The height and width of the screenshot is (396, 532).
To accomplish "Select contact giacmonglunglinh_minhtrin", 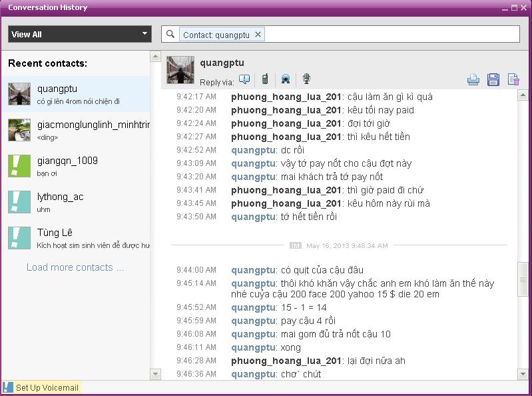I will pyautogui.click(x=76, y=130).
